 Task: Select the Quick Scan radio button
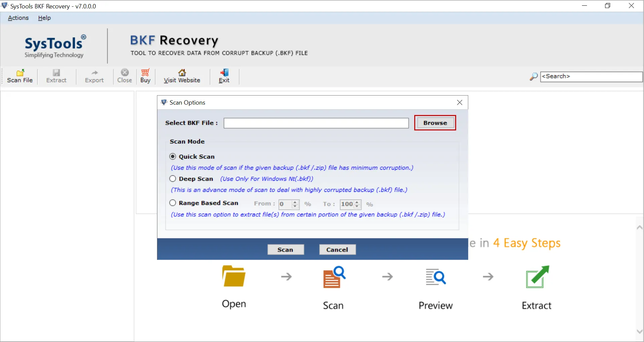tap(173, 157)
